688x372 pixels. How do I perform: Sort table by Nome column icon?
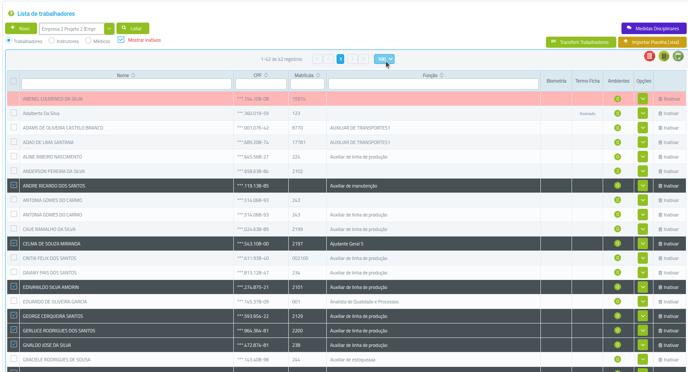pos(133,75)
